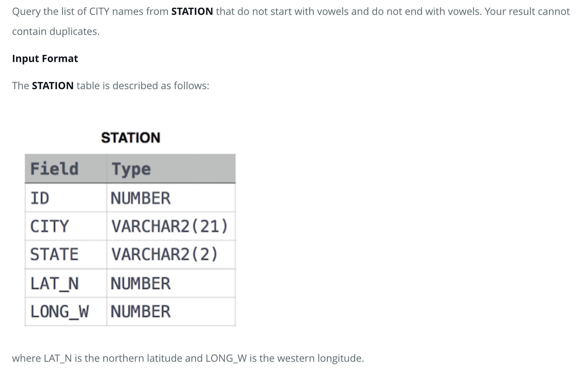Viewport: 588px width, 372px height.
Task: Click the "contain duplicates." text line
Action: 56,31
